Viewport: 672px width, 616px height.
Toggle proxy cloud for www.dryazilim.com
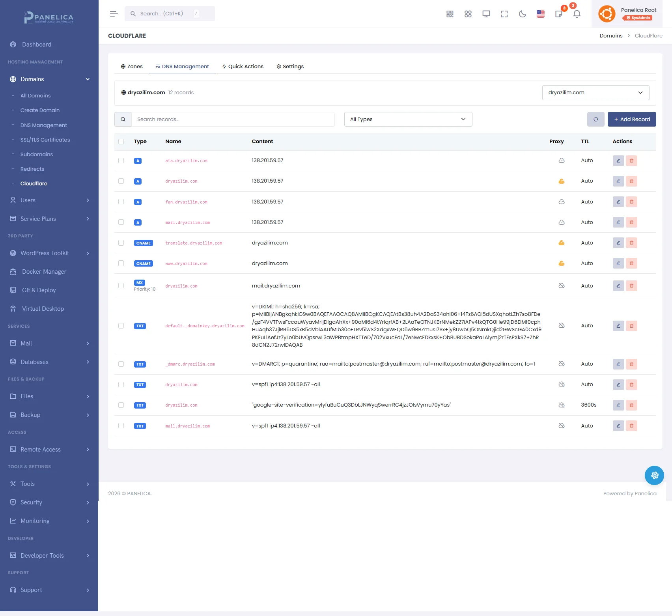(x=562, y=263)
